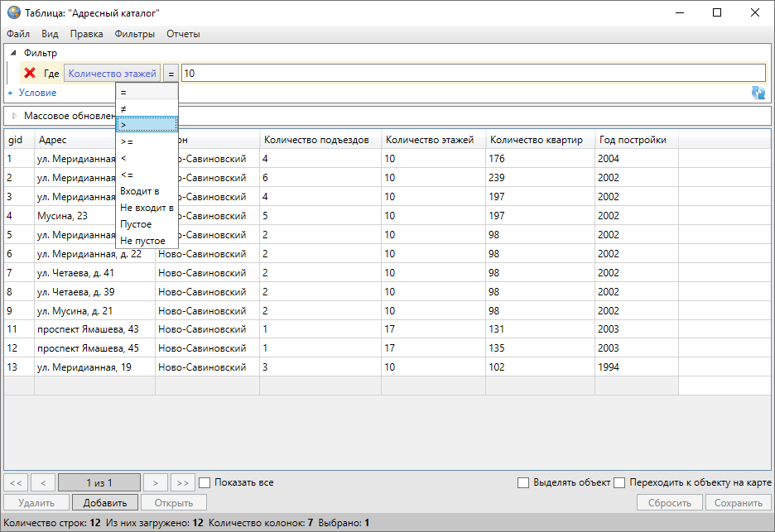Add a new filter via '+ Условие'
Screen dimensions: 775x532
click(32, 93)
